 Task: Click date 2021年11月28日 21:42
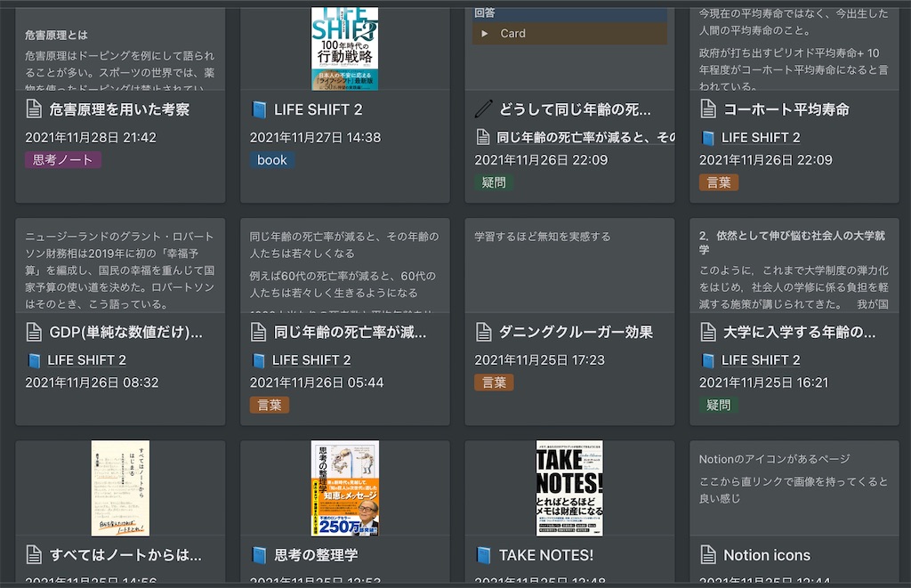click(x=91, y=138)
